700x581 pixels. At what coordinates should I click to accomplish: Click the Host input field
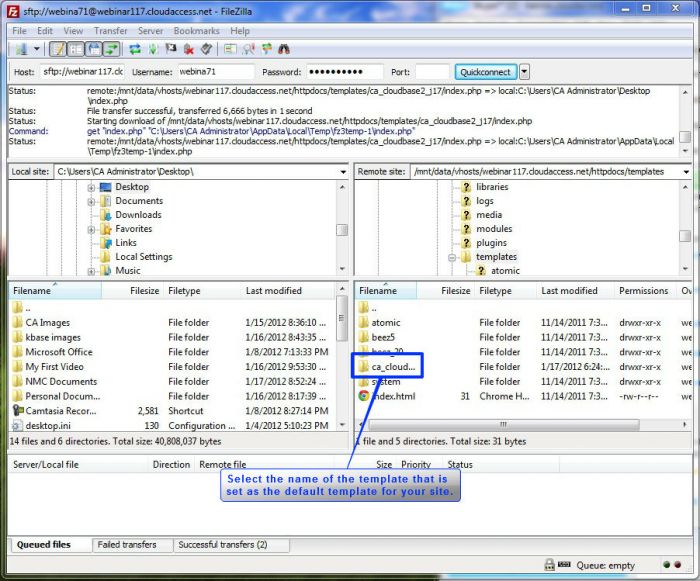(83, 71)
